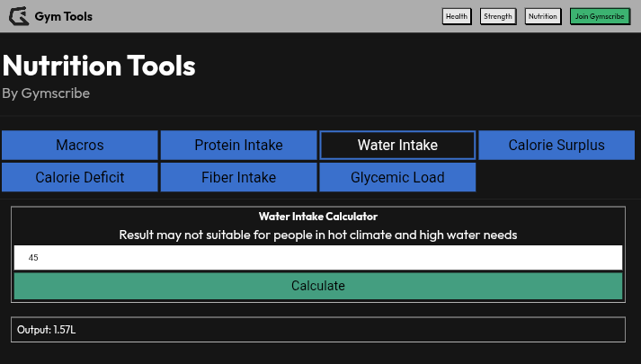Switch to the Calorie Deficit tab
The image size is (641, 364).
tap(80, 177)
